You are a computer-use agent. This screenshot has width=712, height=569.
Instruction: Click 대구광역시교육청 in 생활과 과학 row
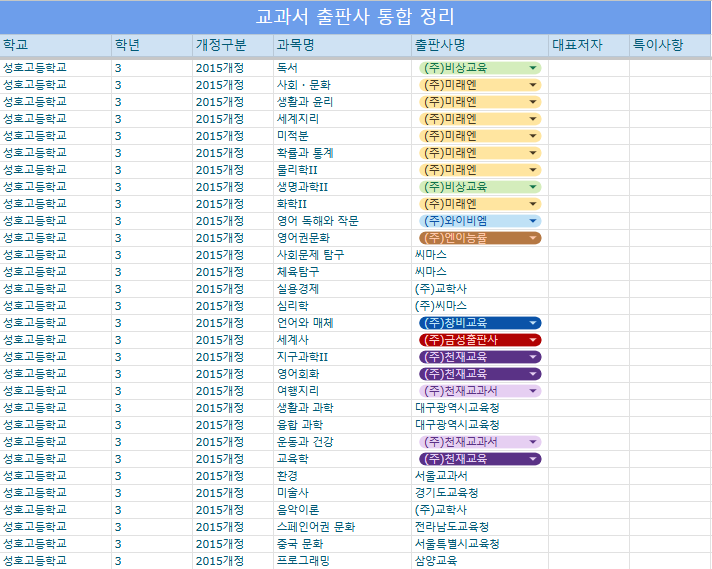[480, 408]
